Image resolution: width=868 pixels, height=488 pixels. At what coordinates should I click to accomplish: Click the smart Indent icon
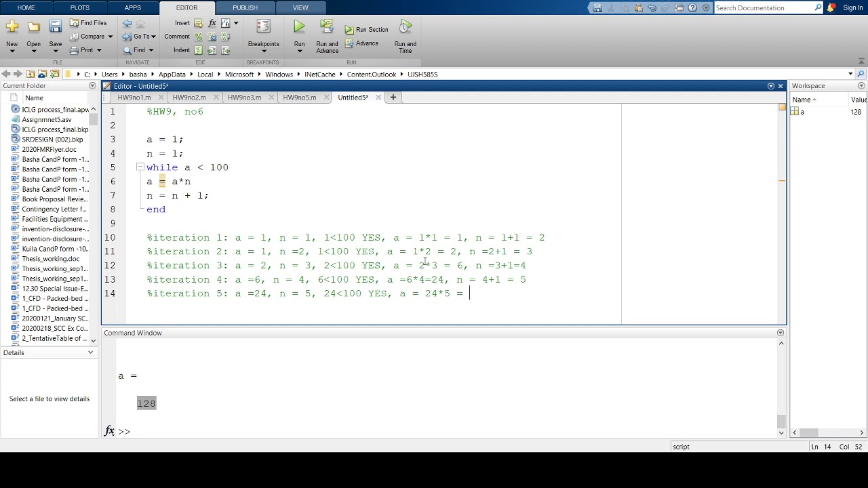pyautogui.click(x=199, y=50)
